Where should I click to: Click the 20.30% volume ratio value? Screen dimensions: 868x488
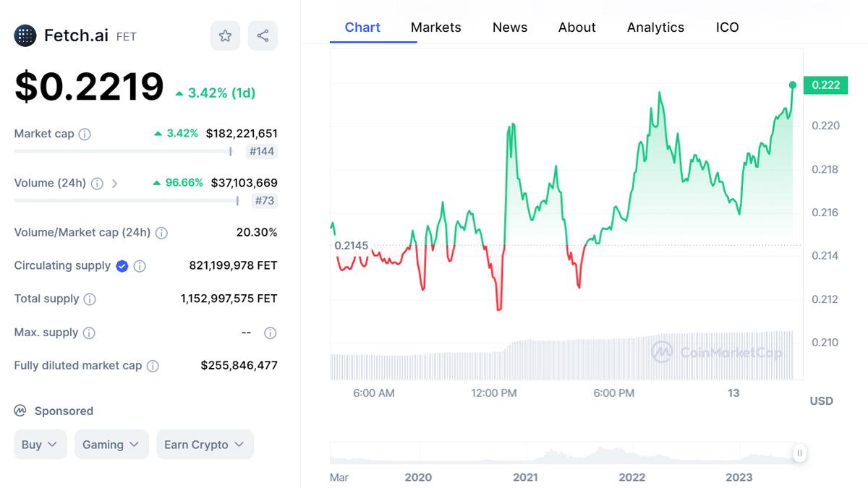pyautogui.click(x=257, y=233)
